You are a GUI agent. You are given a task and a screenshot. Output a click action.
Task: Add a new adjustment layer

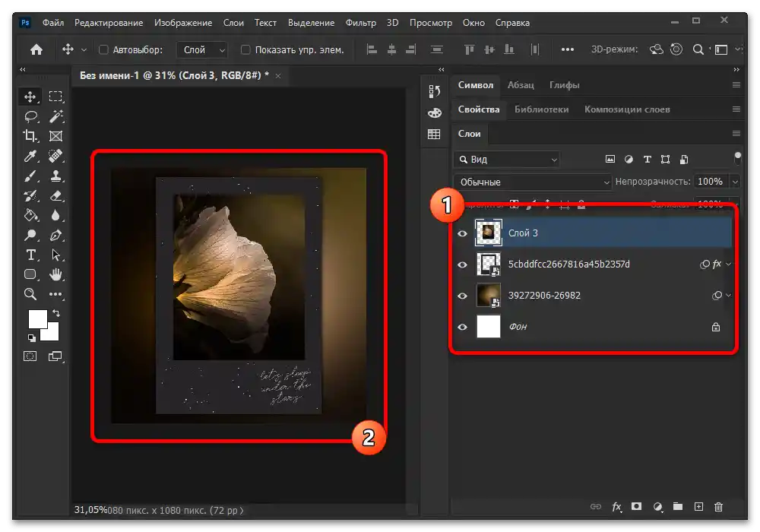click(657, 507)
